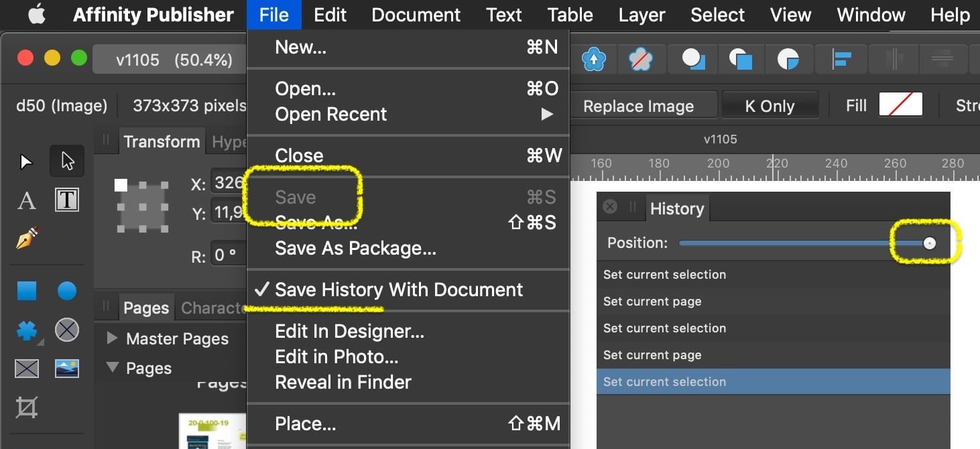Screen dimensions: 980x449
Task: Collapse the Pages section
Action: coord(113,367)
